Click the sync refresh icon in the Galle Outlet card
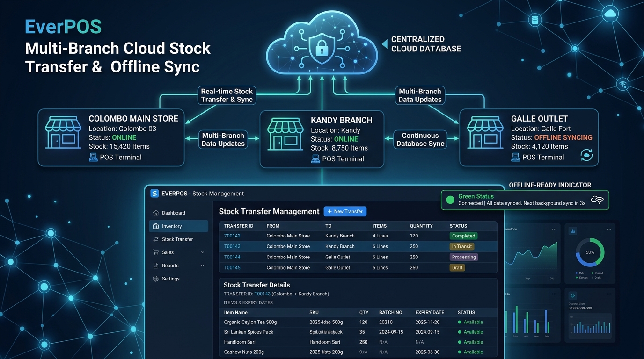 pos(586,155)
